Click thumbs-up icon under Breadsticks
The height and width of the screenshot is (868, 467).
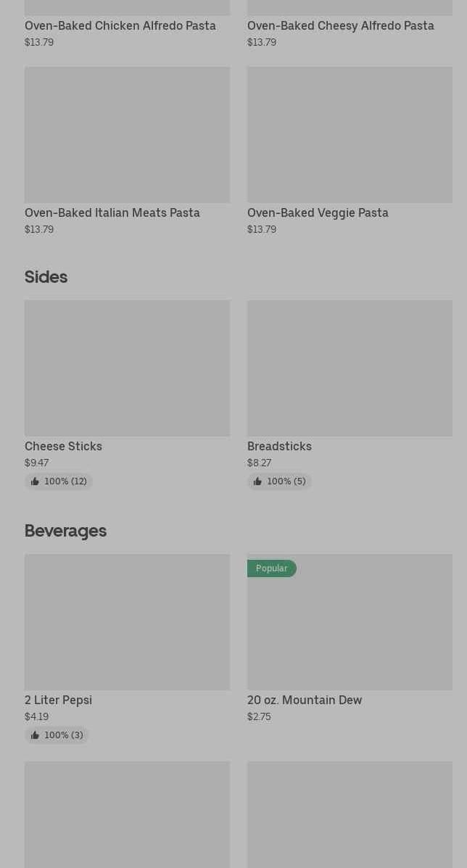[x=257, y=481]
